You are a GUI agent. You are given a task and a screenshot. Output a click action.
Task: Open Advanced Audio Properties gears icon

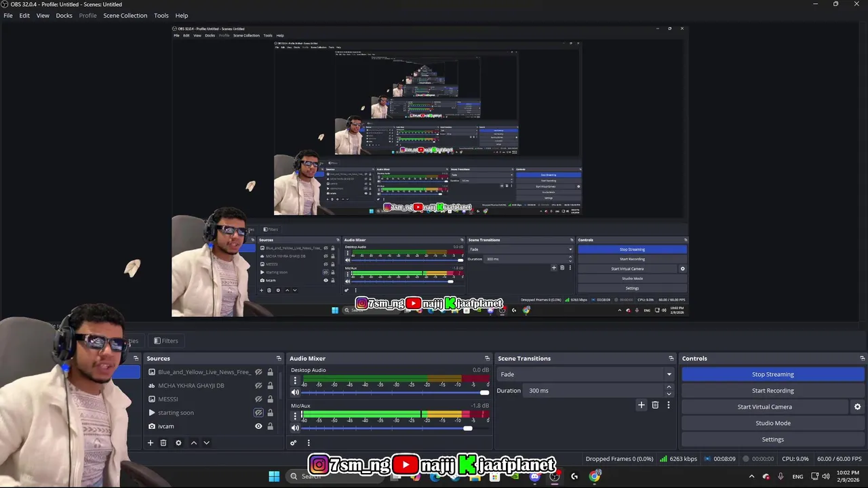pos(294,443)
